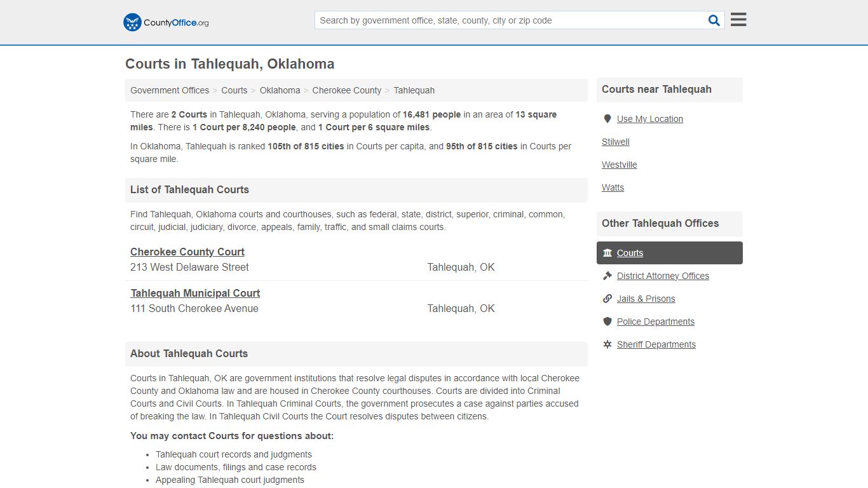Click Tahlequah court records and judgments bullet

coord(234,454)
